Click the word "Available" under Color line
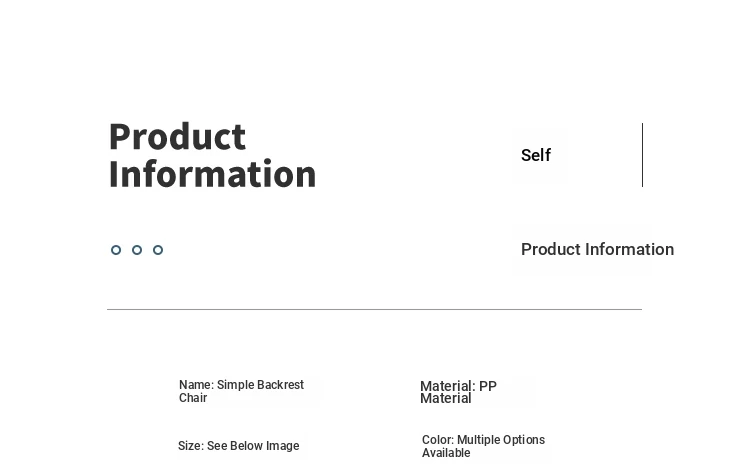This screenshot has height=475, width=750. 446,453
